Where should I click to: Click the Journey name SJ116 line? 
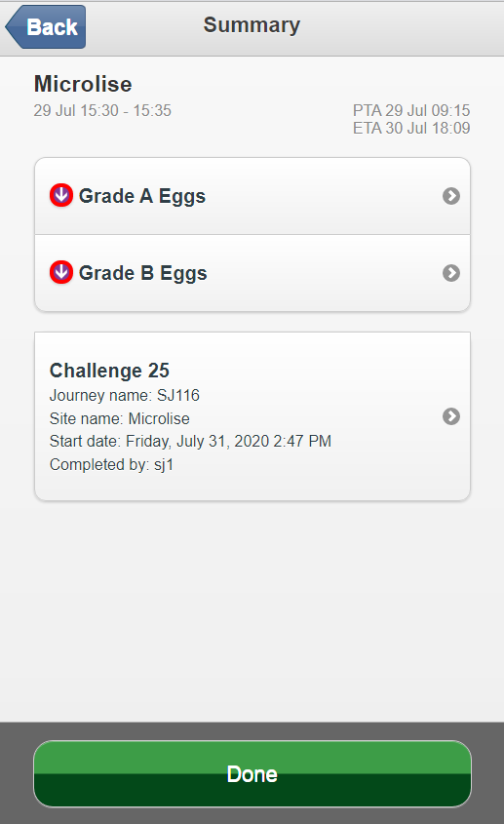125,395
